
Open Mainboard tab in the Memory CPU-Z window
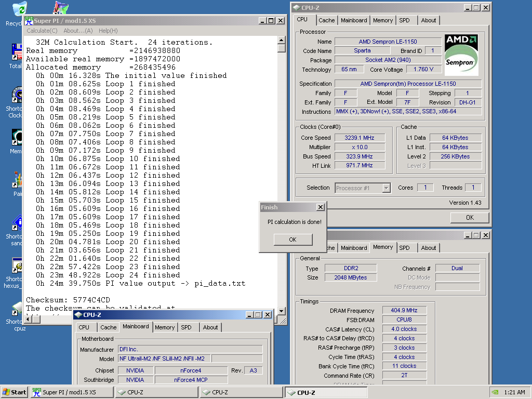(x=354, y=248)
